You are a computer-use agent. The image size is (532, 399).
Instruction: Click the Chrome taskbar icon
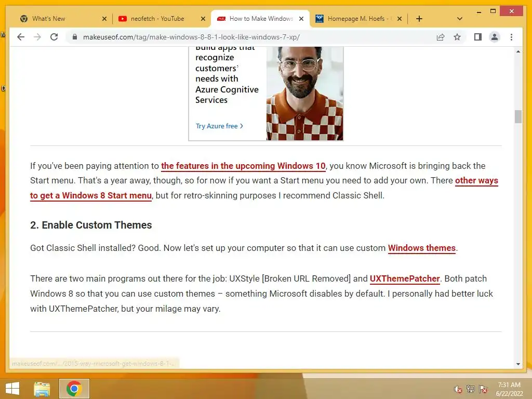point(74,389)
